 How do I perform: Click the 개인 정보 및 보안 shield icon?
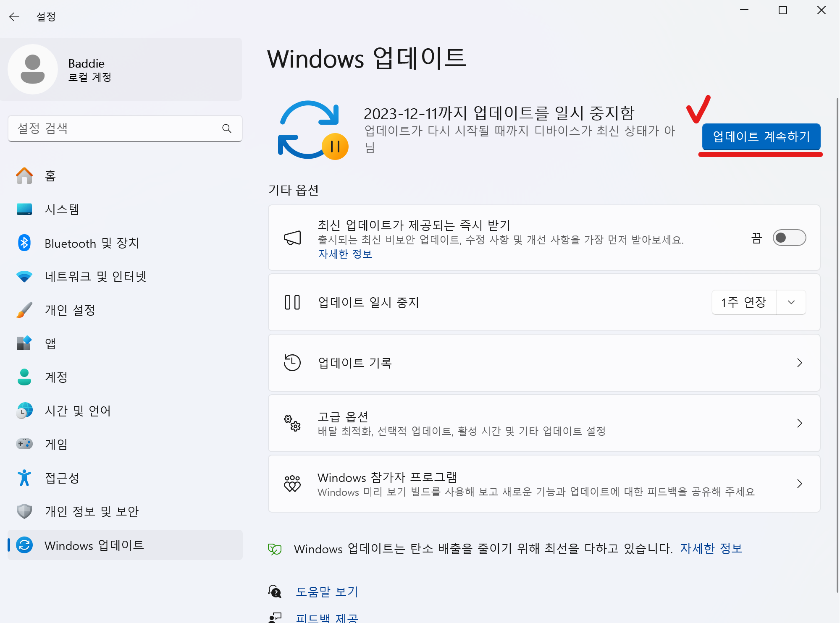pyautogui.click(x=24, y=511)
